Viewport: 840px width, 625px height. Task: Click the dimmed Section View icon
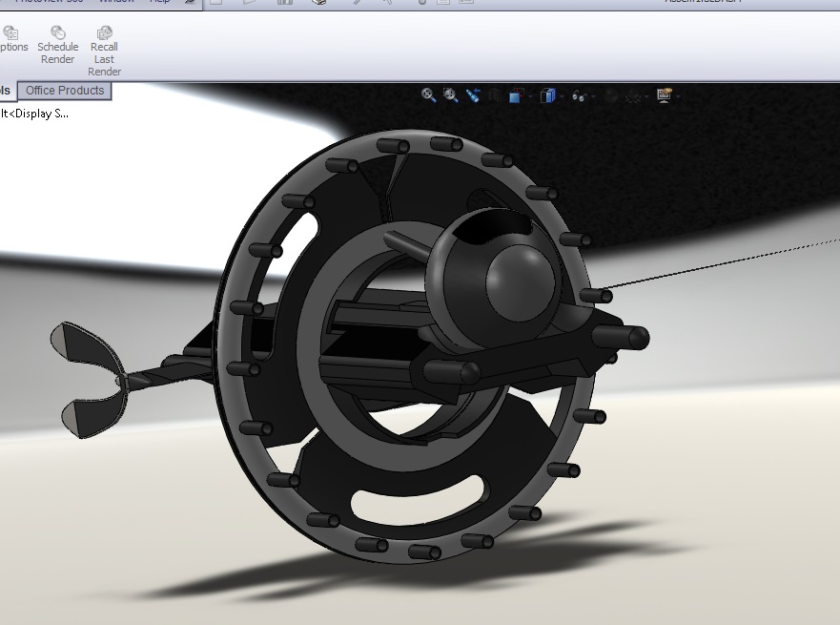(495, 96)
